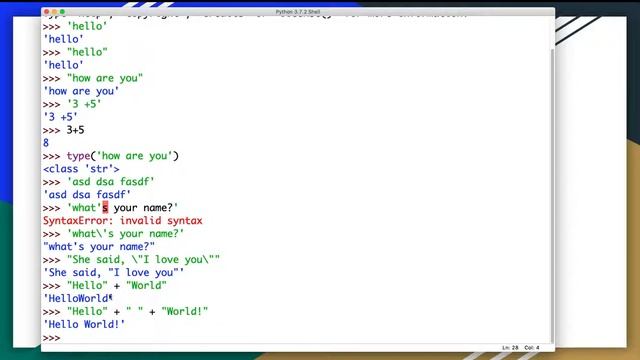Click the blue 'asd dsa fasdf' output line

[x=87, y=195]
